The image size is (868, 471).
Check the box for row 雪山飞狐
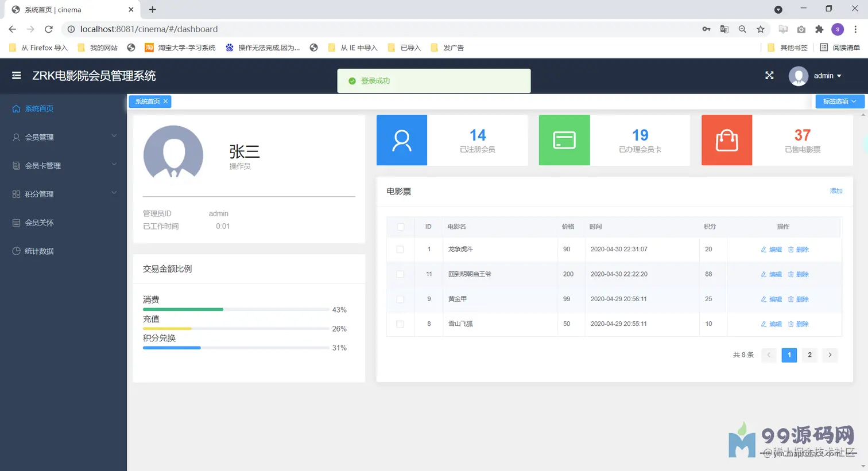[400, 324]
